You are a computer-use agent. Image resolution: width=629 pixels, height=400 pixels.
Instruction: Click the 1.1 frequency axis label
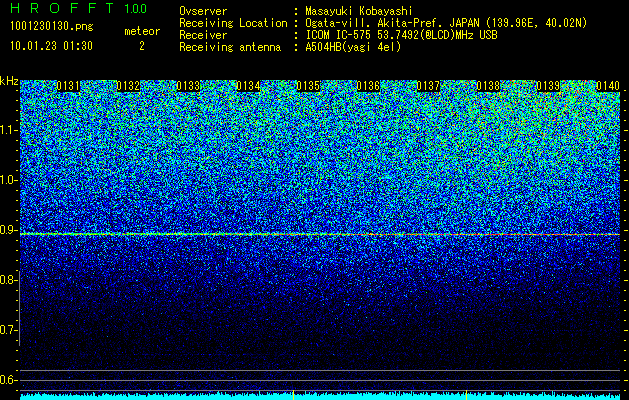pyautogui.click(x=9, y=130)
